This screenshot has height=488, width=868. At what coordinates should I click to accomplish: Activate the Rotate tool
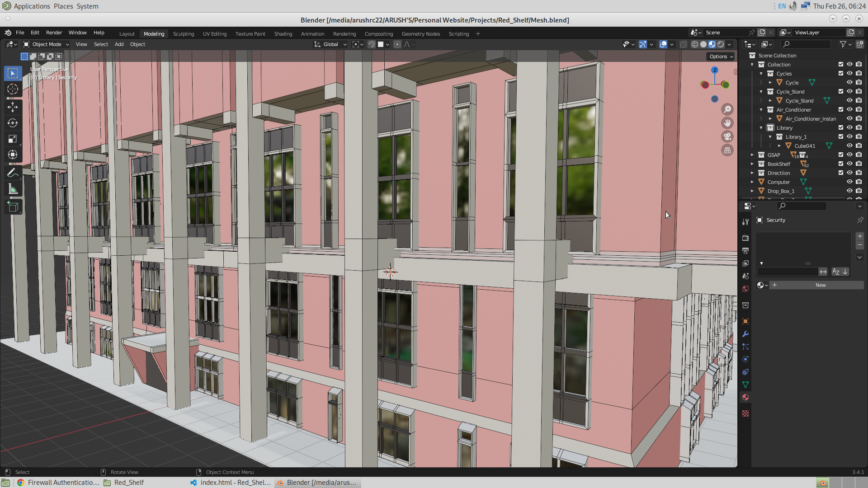(13, 123)
